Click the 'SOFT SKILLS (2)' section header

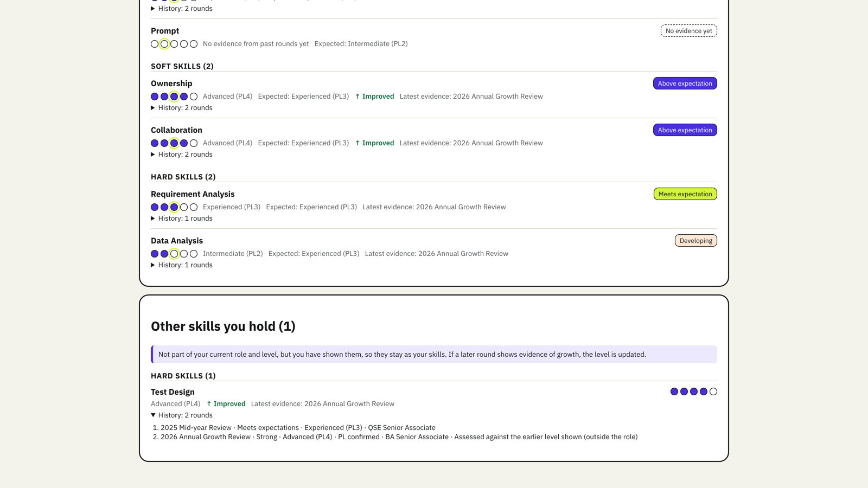[x=182, y=66]
